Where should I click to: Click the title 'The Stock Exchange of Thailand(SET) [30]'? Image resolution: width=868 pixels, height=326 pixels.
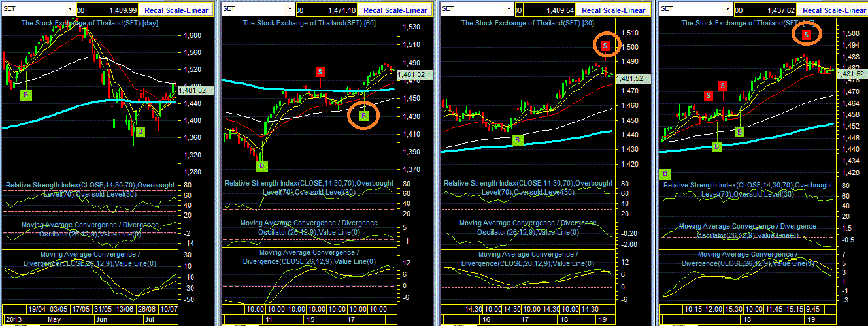pyautogui.click(x=528, y=23)
